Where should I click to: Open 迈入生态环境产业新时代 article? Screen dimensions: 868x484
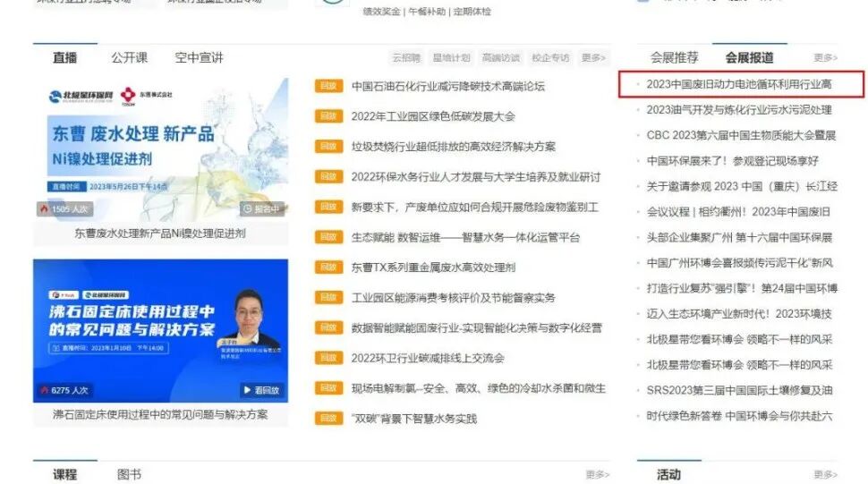[739, 314]
